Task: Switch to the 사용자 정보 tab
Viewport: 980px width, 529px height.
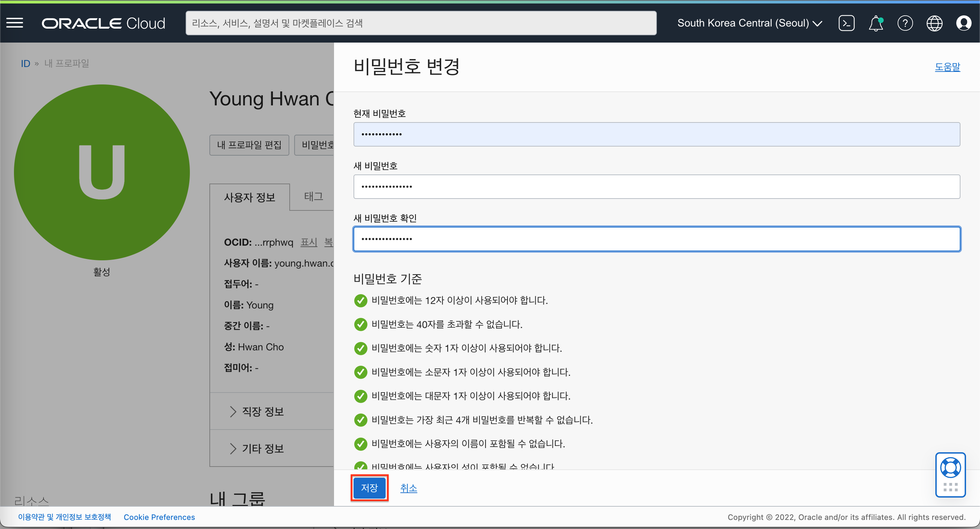Action: (x=250, y=198)
